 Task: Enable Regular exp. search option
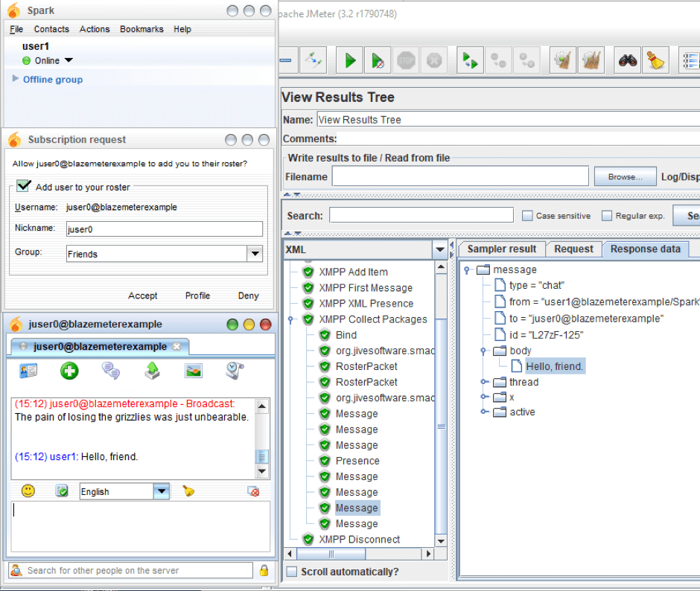tap(607, 216)
